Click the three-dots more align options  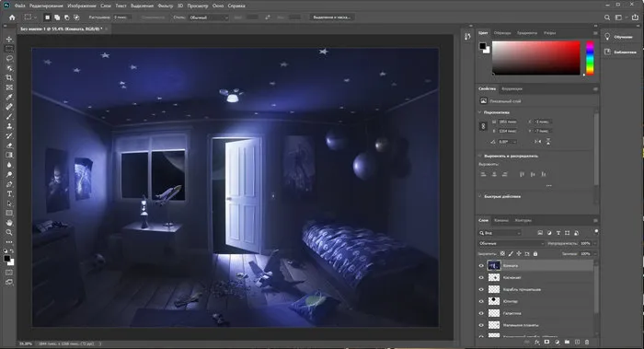click(548, 186)
